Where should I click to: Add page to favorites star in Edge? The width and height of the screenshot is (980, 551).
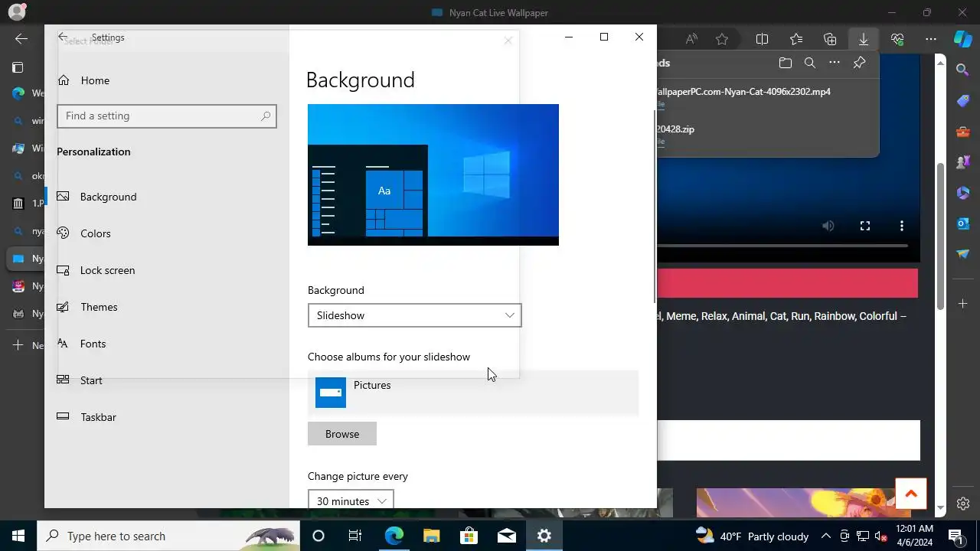tap(722, 39)
